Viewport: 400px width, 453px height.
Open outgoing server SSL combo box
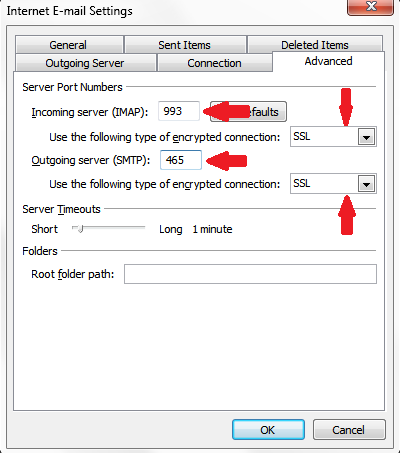point(333,184)
